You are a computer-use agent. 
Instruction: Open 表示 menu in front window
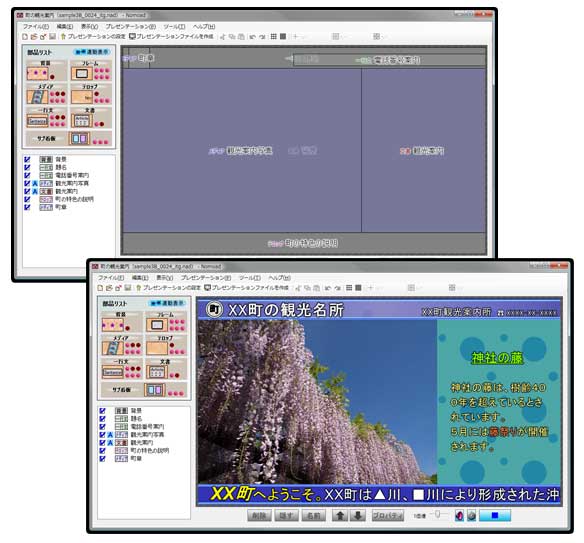tap(164, 278)
